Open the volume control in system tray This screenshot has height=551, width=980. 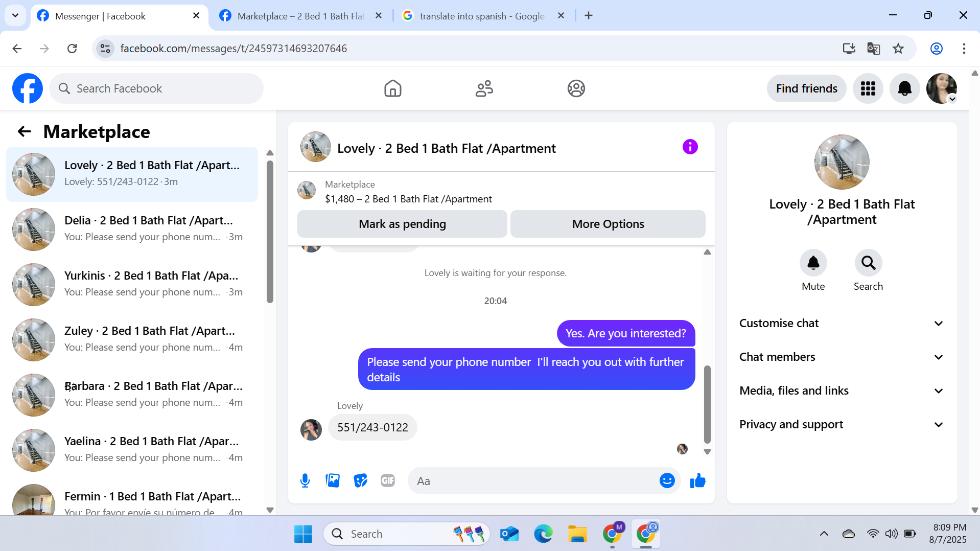point(891,534)
